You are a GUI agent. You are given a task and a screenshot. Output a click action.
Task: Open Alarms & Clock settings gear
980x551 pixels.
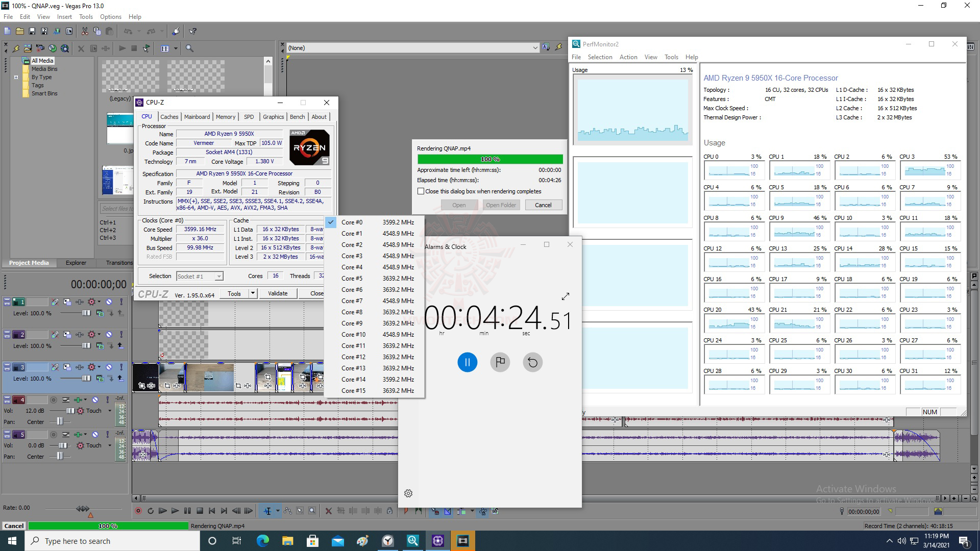tap(408, 493)
